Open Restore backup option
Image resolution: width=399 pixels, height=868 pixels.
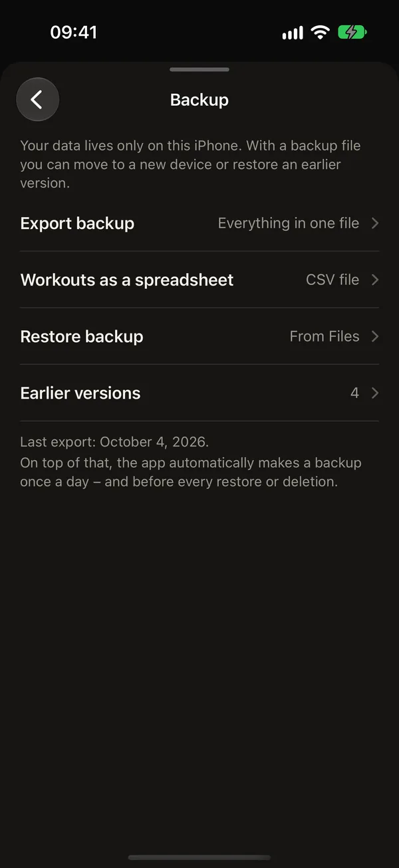(x=199, y=336)
